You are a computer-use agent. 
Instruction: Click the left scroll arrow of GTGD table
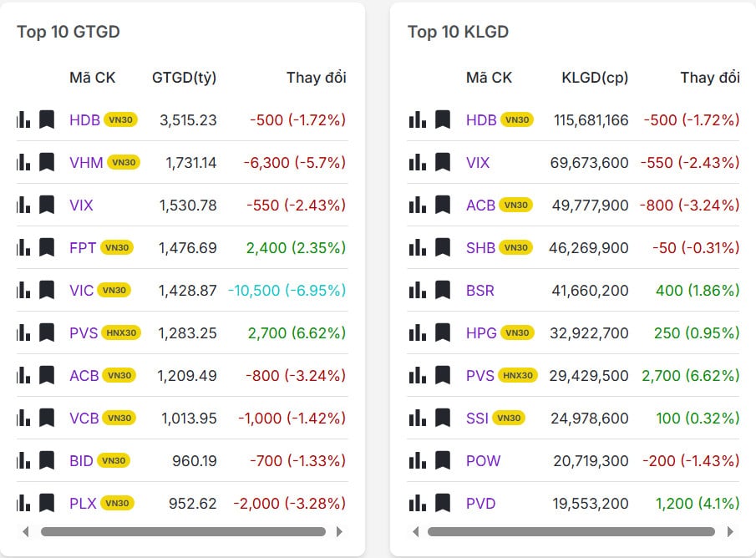click(25, 531)
